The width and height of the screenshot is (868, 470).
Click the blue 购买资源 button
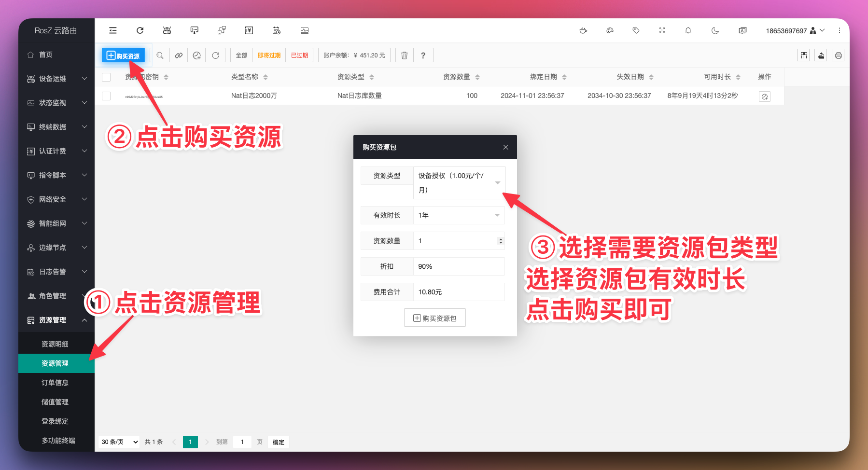[123, 55]
